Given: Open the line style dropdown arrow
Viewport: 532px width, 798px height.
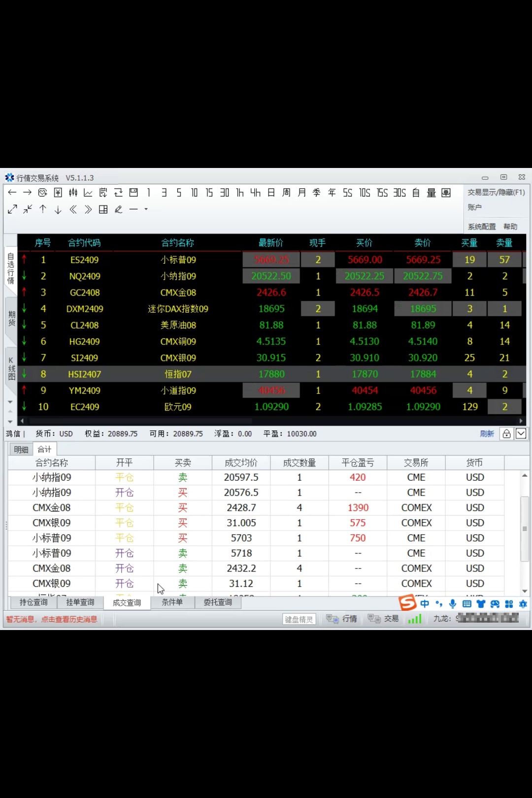Looking at the screenshot, I should coord(146,209).
